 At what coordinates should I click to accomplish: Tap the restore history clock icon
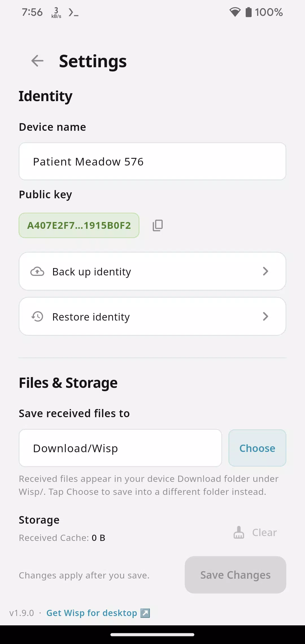pos(37,317)
